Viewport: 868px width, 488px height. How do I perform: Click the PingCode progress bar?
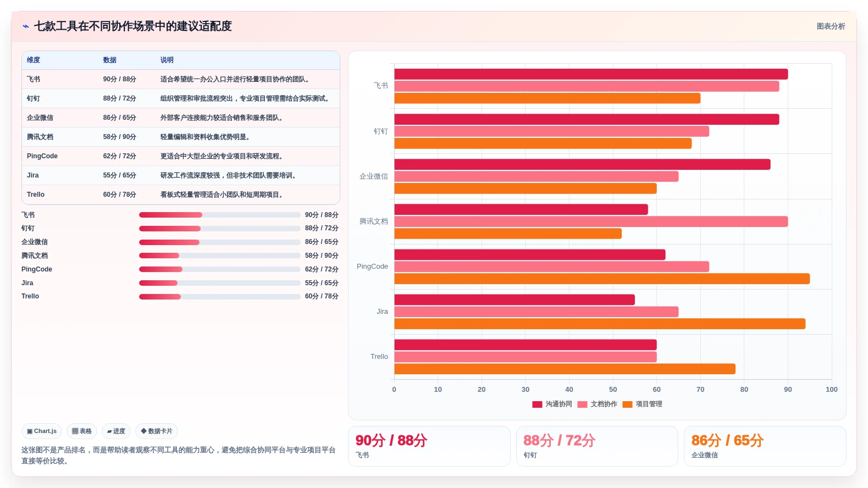coord(220,269)
